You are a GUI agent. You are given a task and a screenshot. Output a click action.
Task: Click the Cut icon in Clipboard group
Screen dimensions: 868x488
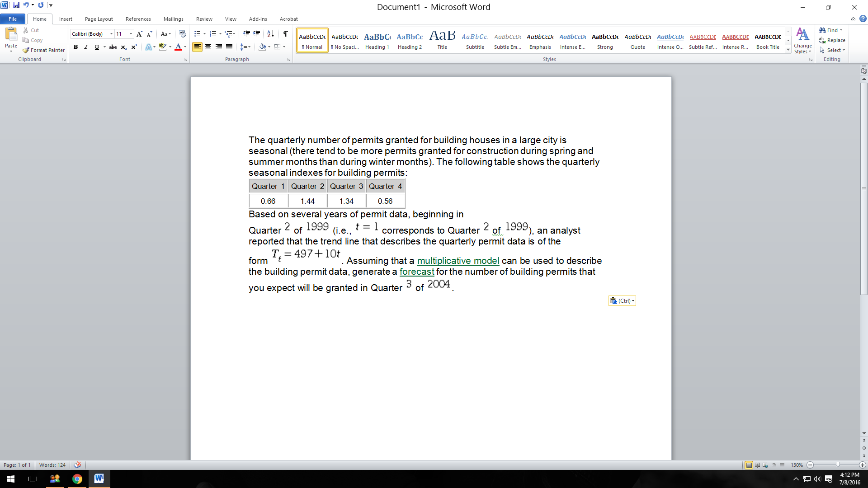point(31,30)
